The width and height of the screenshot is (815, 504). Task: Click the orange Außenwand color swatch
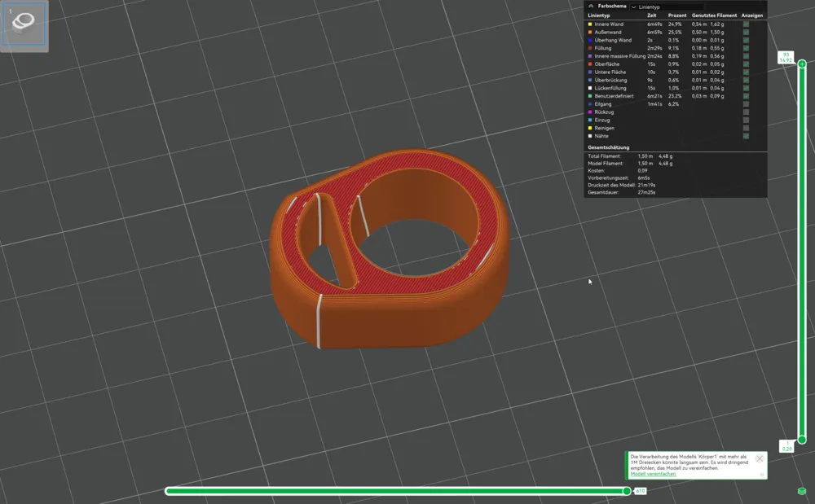tap(590, 33)
